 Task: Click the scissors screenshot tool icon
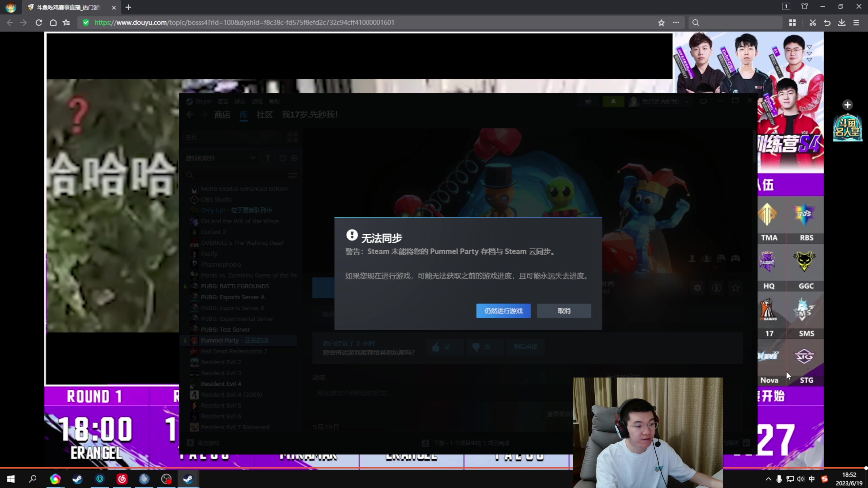point(813,23)
